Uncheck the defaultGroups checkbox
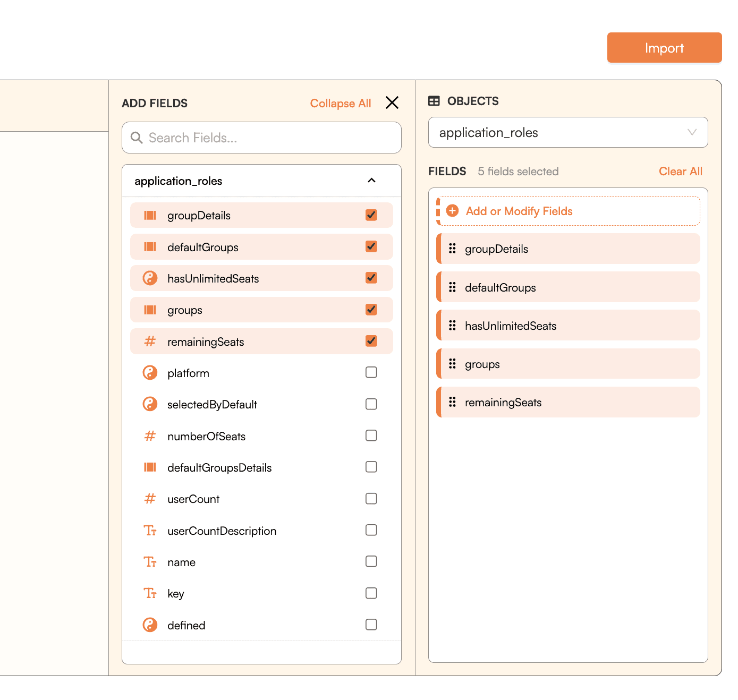 pyautogui.click(x=371, y=246)
